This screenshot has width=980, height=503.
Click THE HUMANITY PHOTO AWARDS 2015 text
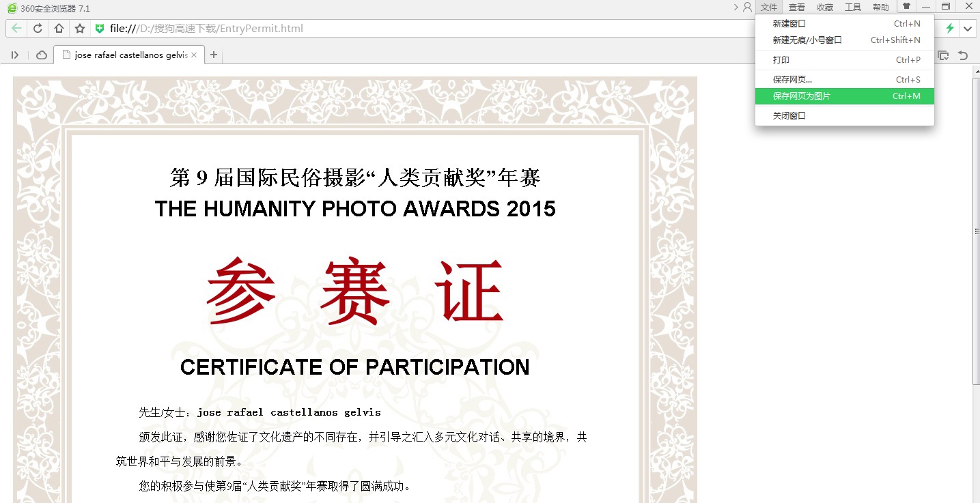tap(355, 209)
